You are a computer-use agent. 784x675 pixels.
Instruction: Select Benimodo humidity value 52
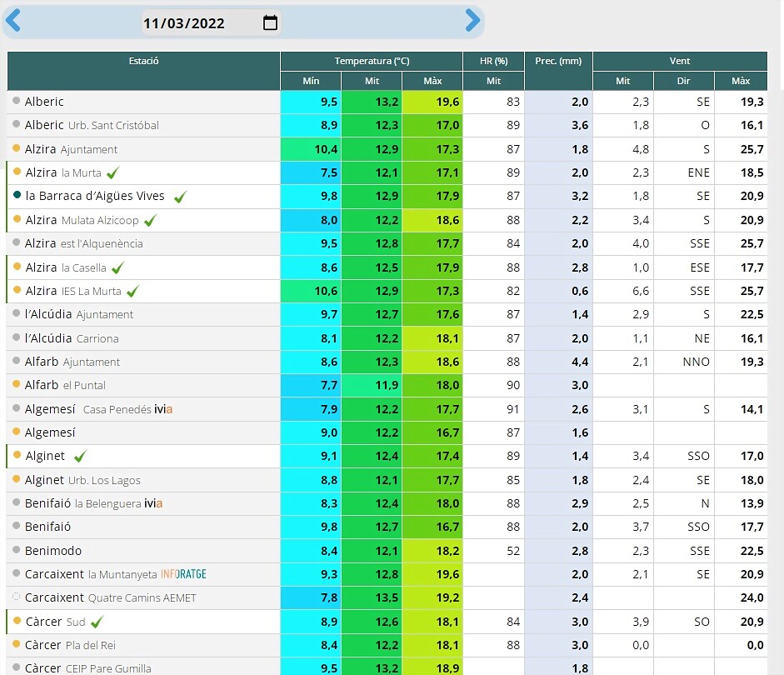[493, 551]
